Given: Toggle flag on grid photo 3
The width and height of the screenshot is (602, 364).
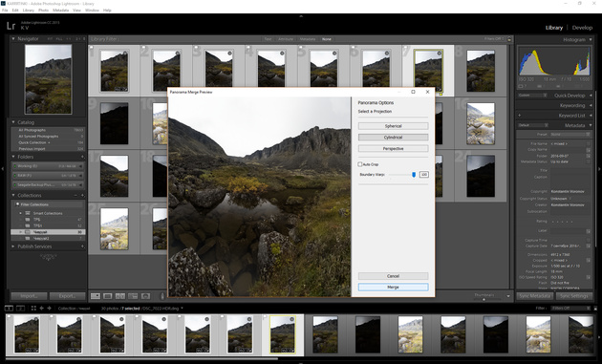Looking at the screenshot, I should pos(196,48).
